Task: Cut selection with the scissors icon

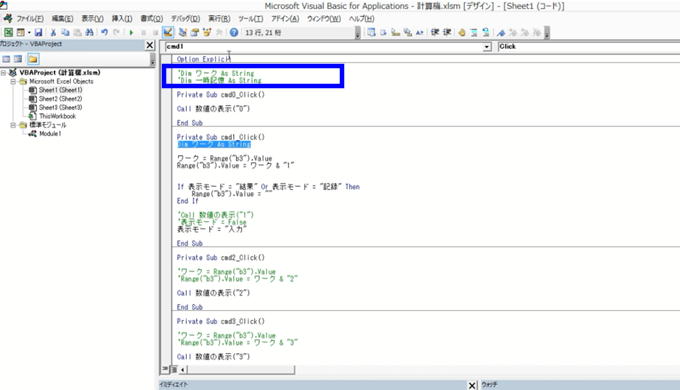Action: coord(53,32)
